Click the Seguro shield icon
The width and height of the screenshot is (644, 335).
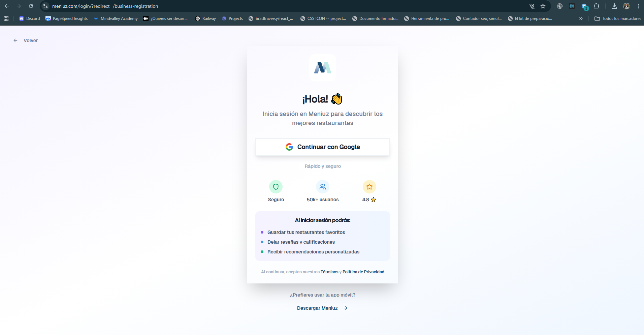tap(276, 186)
